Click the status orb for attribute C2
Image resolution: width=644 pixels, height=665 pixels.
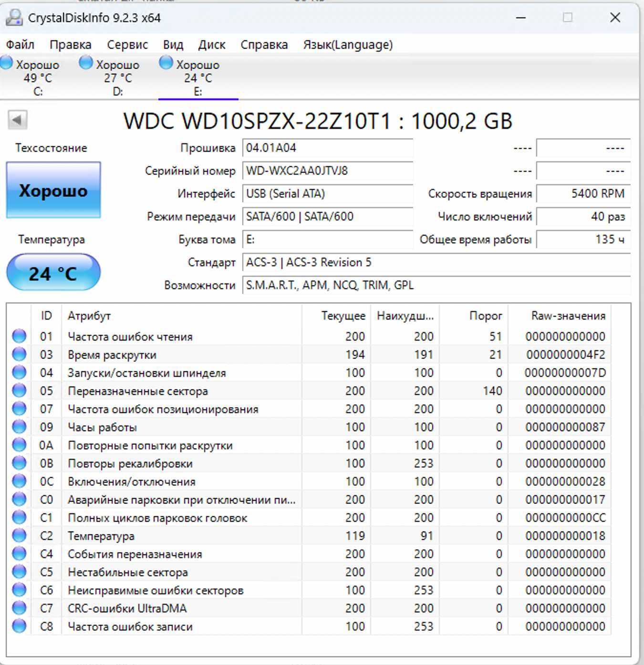[19, 536]
